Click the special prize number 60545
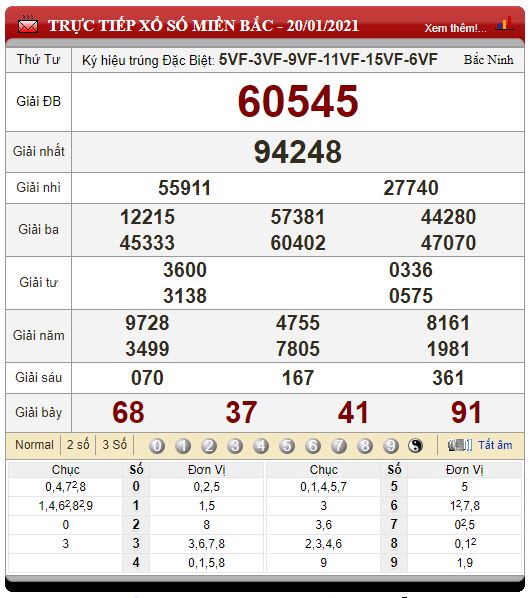The image size is (530, 598). pyautogui.click(x=298, y=101)
